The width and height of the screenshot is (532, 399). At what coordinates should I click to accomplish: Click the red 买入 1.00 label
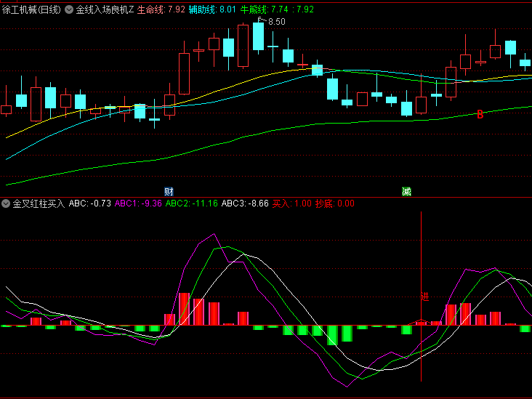click(x=291, y=203)
